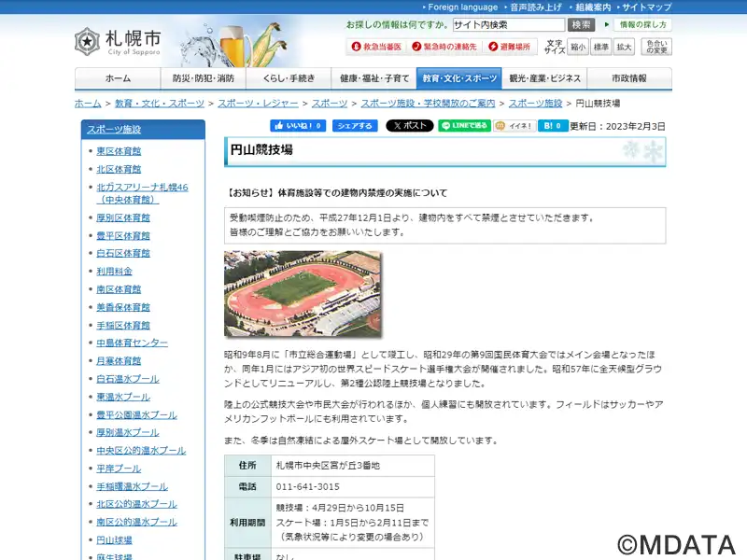Select the 教育・文化・スポーツ tab
The width and height of the screenshot is (747, 560).
459,78
